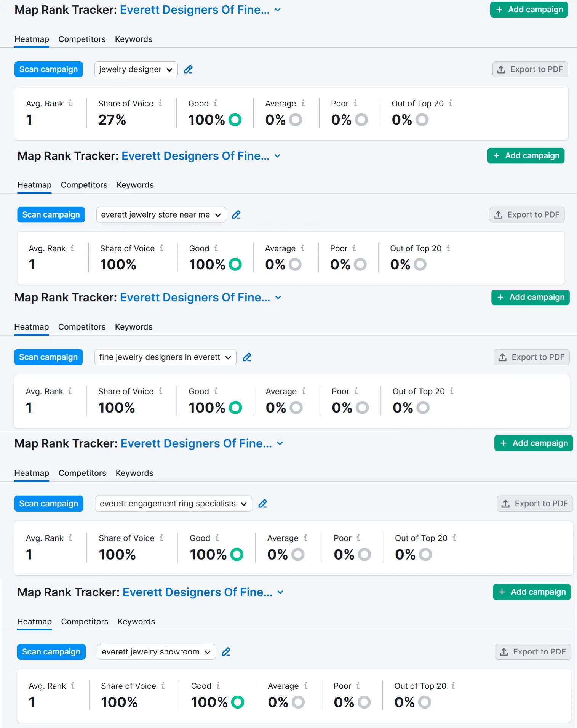Click info icon beside first 'Out of Top 20'

tap(451, 103)
